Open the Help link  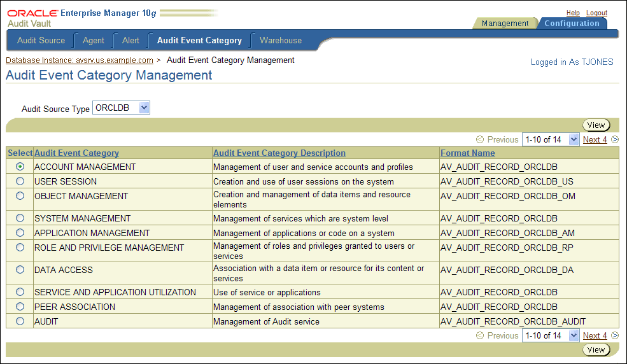tap(573, 13)
